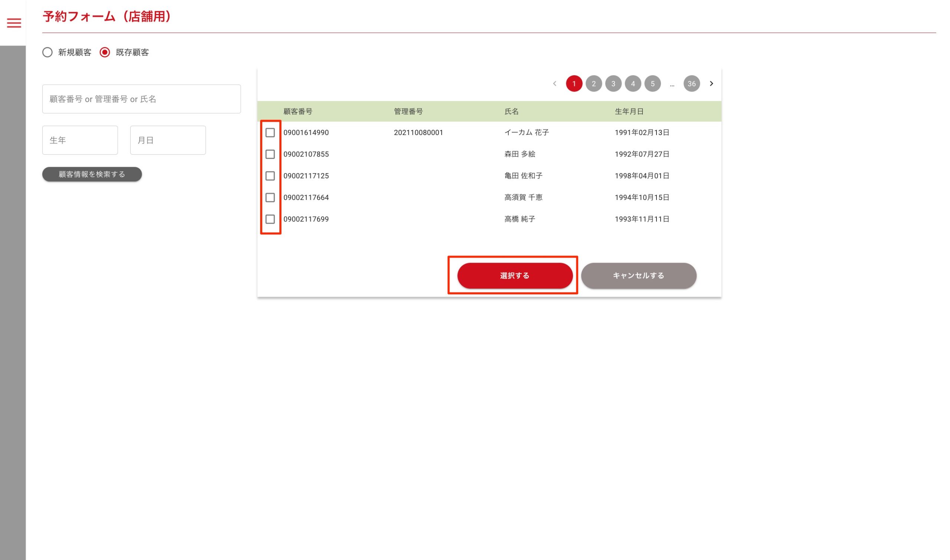Click previous page chevron
950x560 pixels.
pos(554,83)
